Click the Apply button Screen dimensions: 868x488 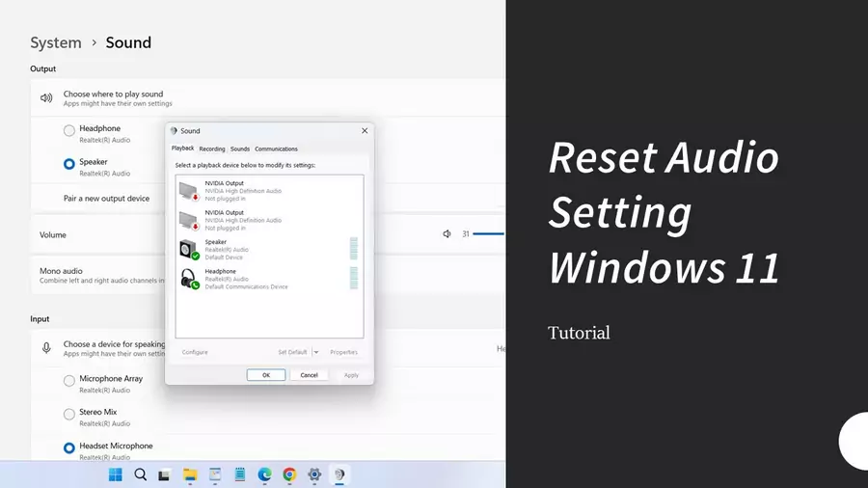[351, 375]
